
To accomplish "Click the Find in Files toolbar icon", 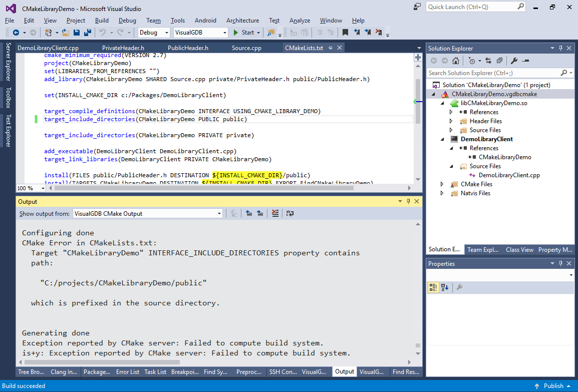I will pyautogui.click(x=271, y=33).
